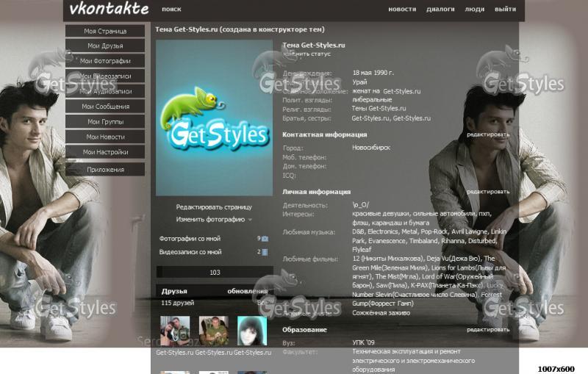Click the photo icon beside the count 9
Image resolution: width=588 pixels, height=374 pixels.
265,239
